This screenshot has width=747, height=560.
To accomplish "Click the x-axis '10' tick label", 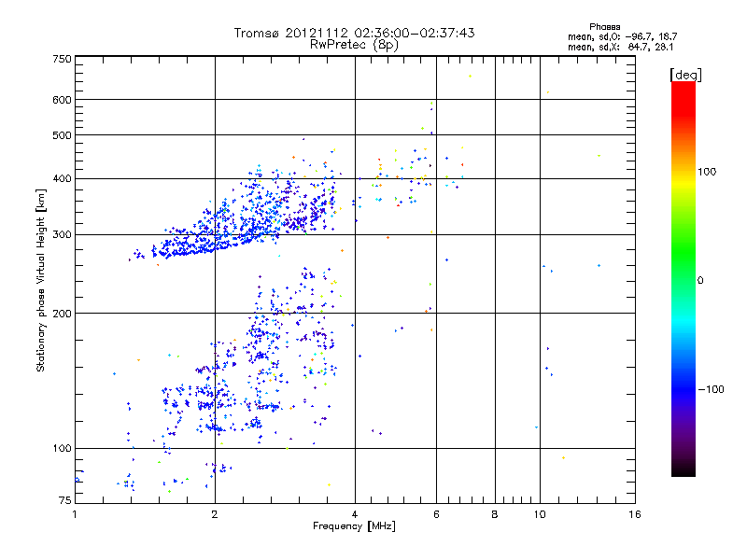I will [x=540, y=514].
